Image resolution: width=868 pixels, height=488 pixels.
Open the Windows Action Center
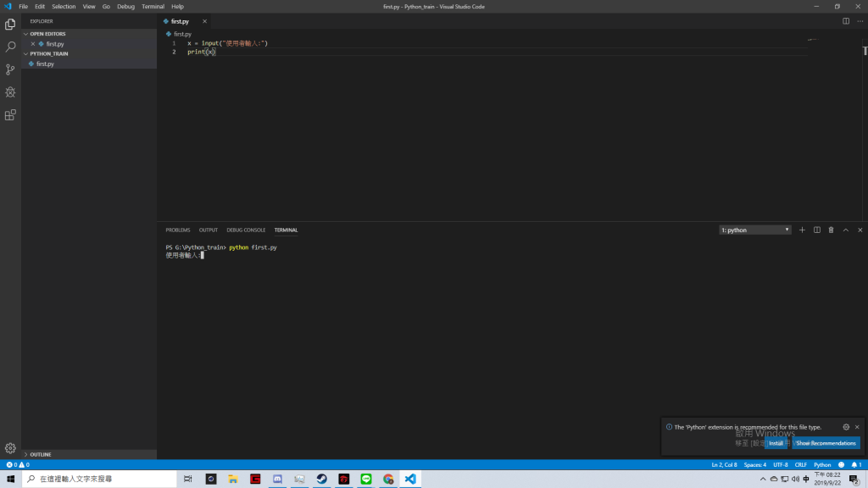click(854, 480)
